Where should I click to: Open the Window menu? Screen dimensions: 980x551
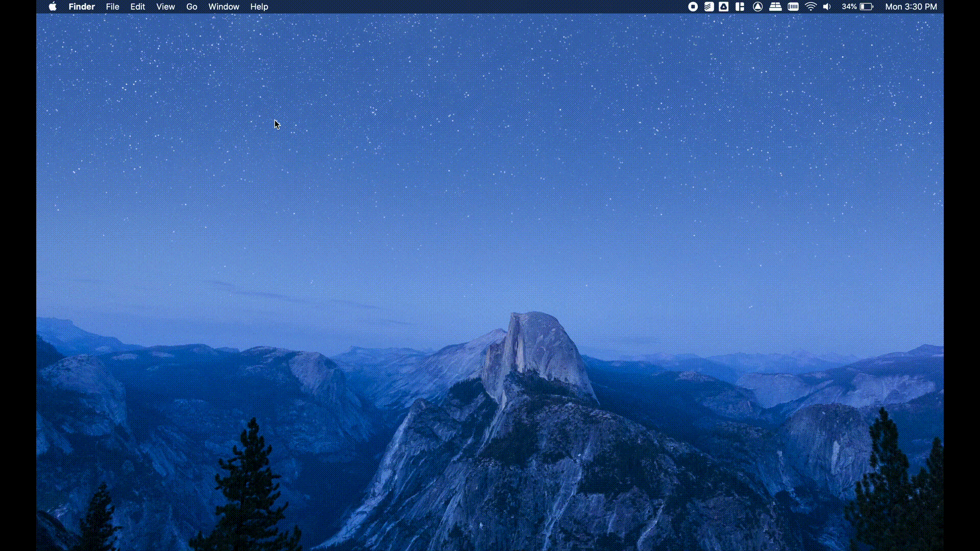click(x=224, y=7)
